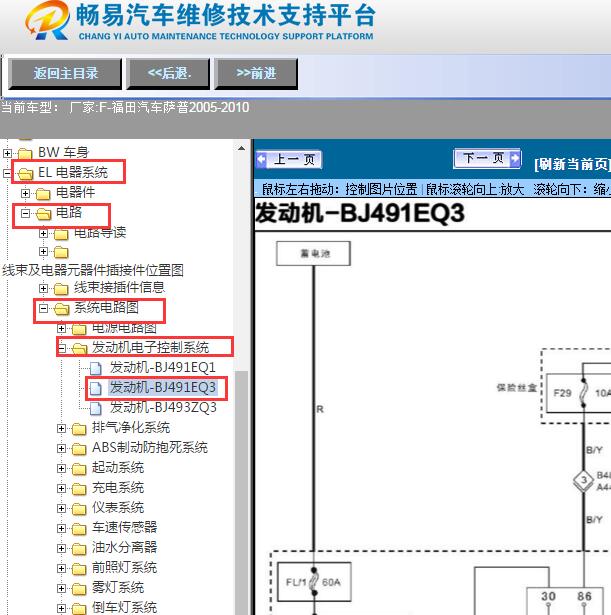Click the EL 电器系统 open-folder icon

tap(25, 173)
